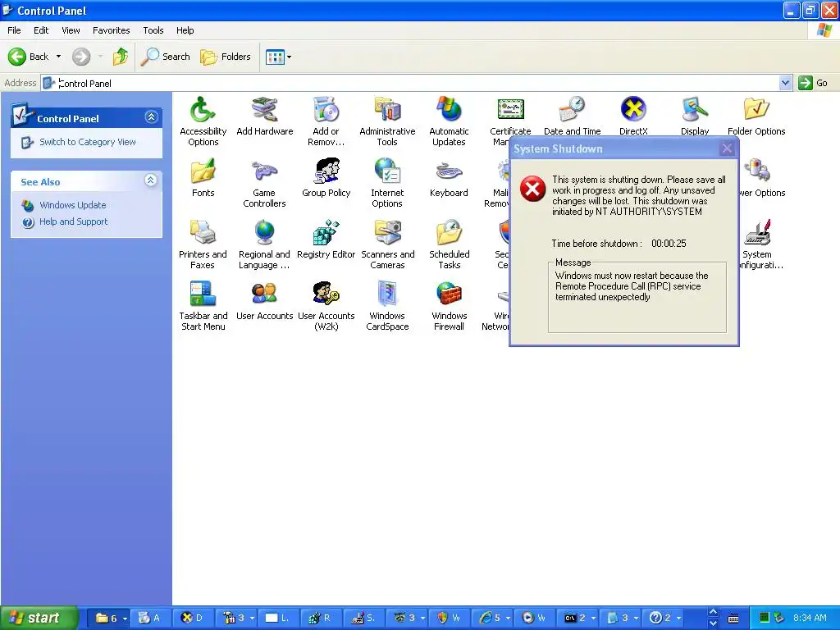840x630 pixels.
Task: Open Regional and Language Options
Action: click(265, 244)
